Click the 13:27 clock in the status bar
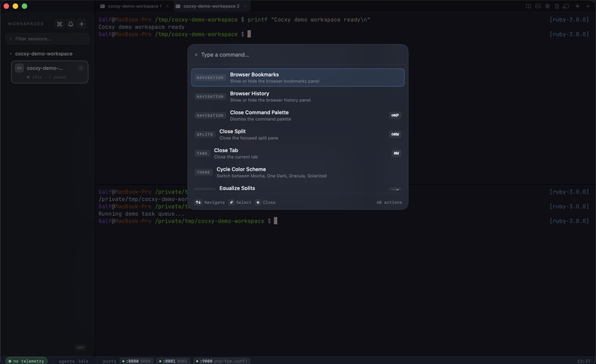This screenshot has height=364, width=596. point(583,361)
